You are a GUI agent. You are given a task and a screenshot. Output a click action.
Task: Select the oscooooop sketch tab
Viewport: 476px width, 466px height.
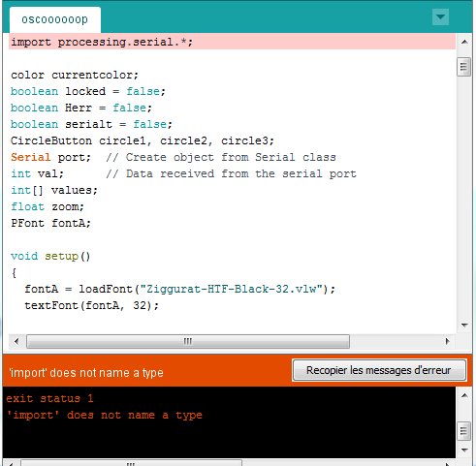click(x=55, y=19)
